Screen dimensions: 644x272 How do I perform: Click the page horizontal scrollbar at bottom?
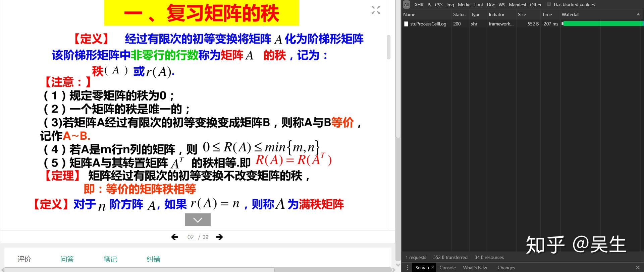point(139,270)
